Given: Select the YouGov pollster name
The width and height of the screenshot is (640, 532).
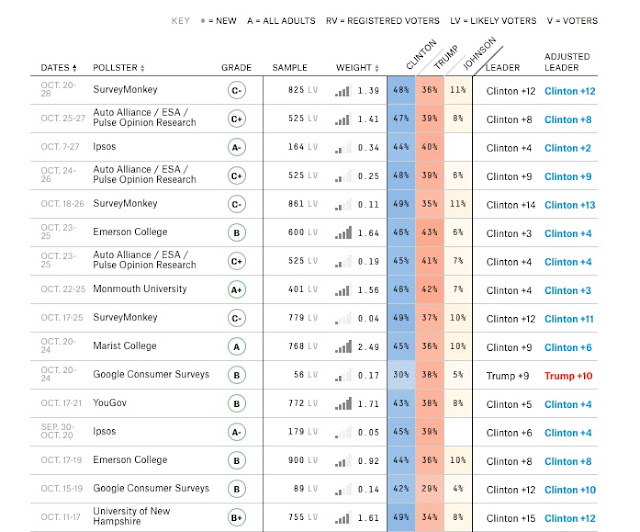Looking at the screenshot, I should point(110,403).
